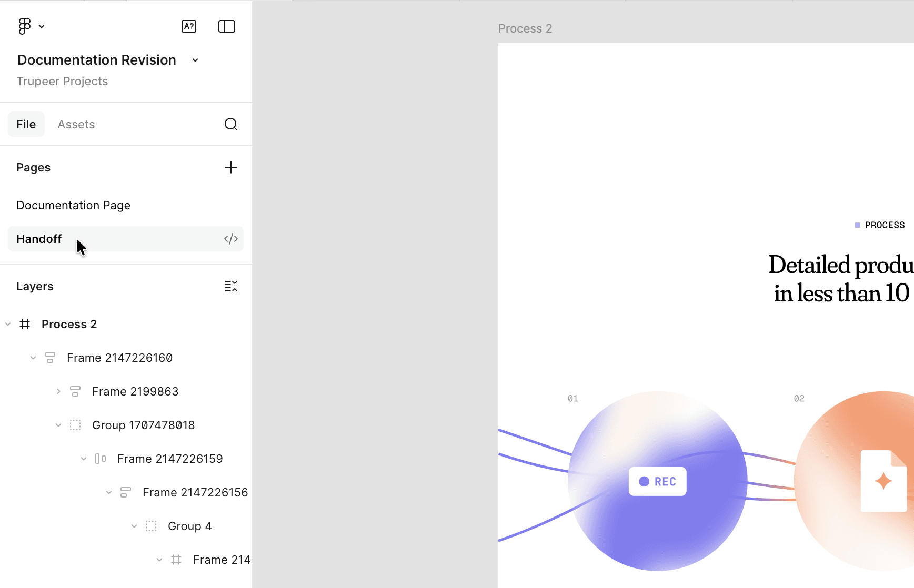Select the File tab
Image resolution: width=914 pixels, height=588 pixels.
coord(26,124)
